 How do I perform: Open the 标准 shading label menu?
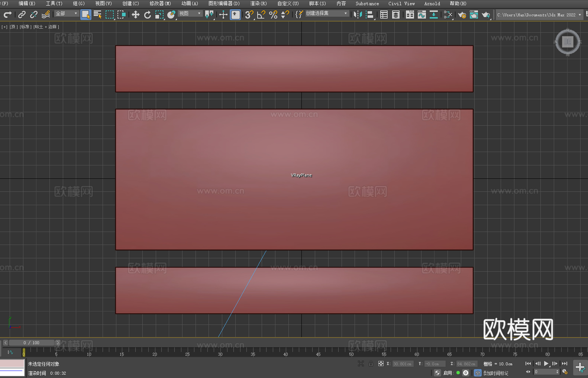point(25,27)
